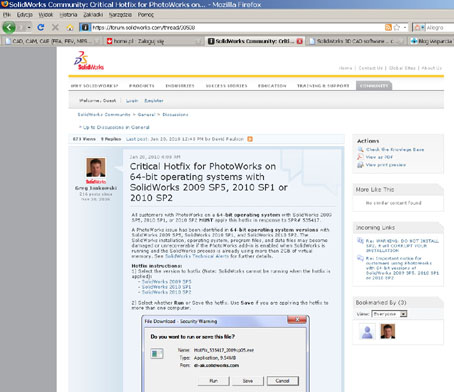Open the SolidWorks 2010 SP2 hotfix link
The height and width of the screenshot is (392, 454).
click(166, 292)
